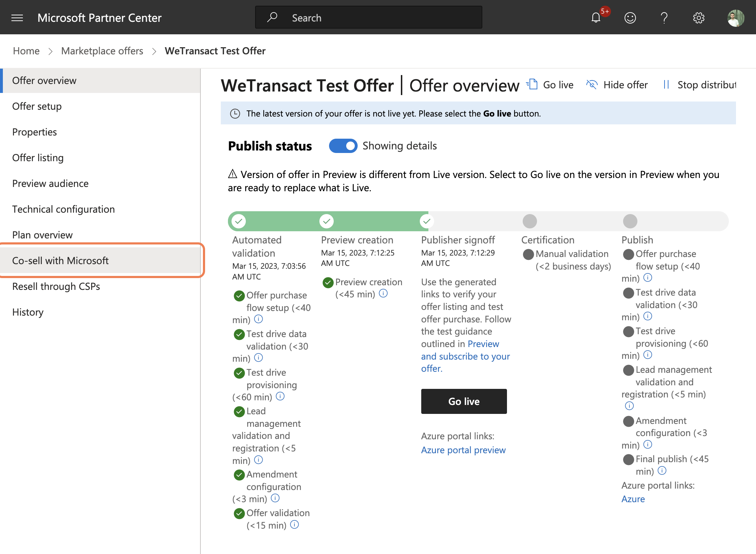Click info icon beside Preview creation step

point(383,293)
